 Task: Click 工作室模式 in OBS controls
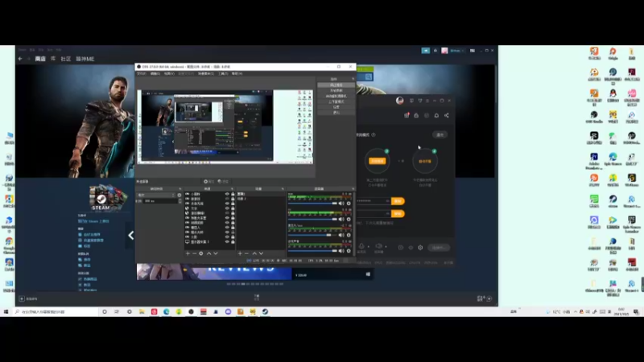(336, 101)
